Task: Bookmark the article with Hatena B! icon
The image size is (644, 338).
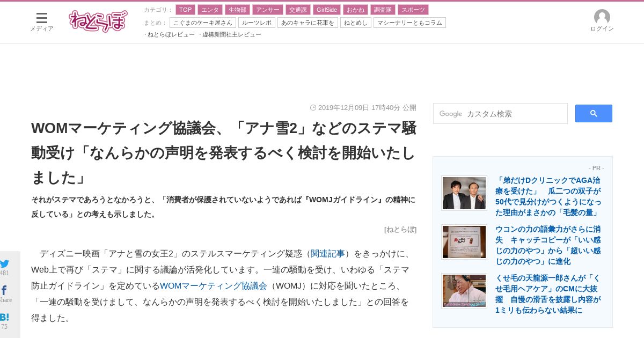Action: click(4, 317)
